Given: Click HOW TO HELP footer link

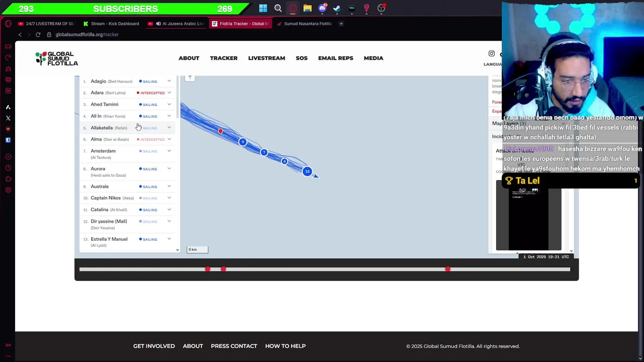Looking at the screenshot, I should [285, 346].
